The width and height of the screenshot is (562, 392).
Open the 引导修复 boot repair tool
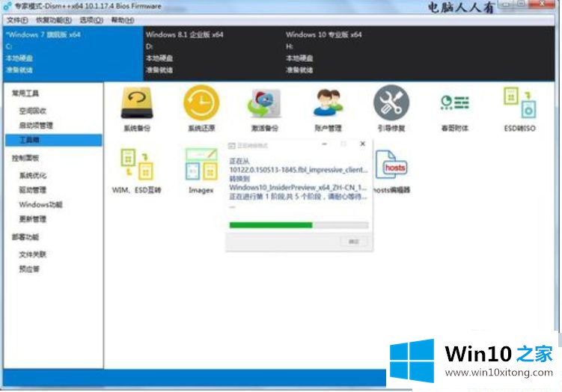[391, 109]
